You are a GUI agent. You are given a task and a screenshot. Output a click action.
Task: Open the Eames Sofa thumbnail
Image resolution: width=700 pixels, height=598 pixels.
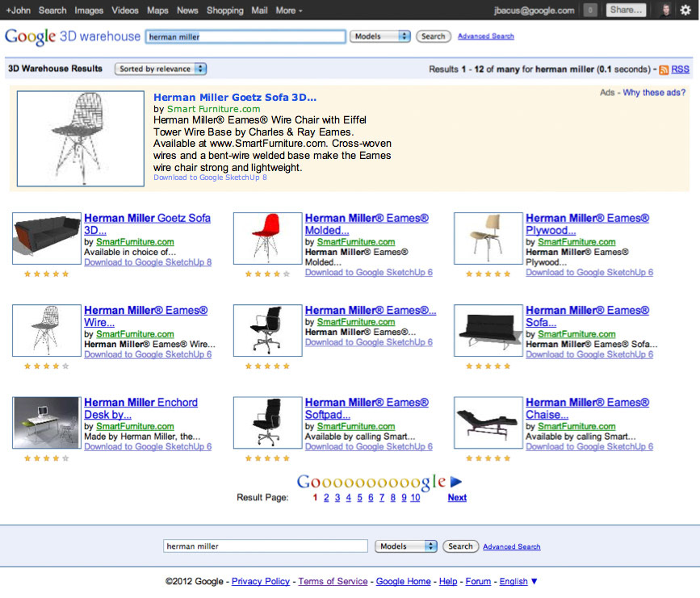(488, 331)
